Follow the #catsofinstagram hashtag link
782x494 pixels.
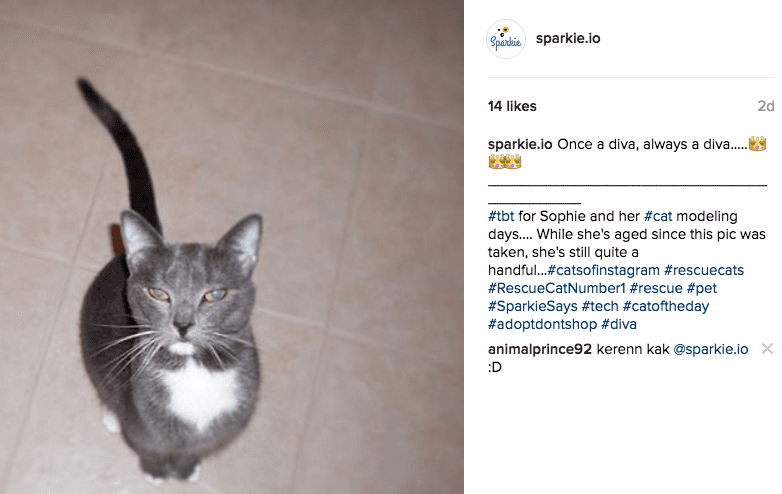click(603, 270)
